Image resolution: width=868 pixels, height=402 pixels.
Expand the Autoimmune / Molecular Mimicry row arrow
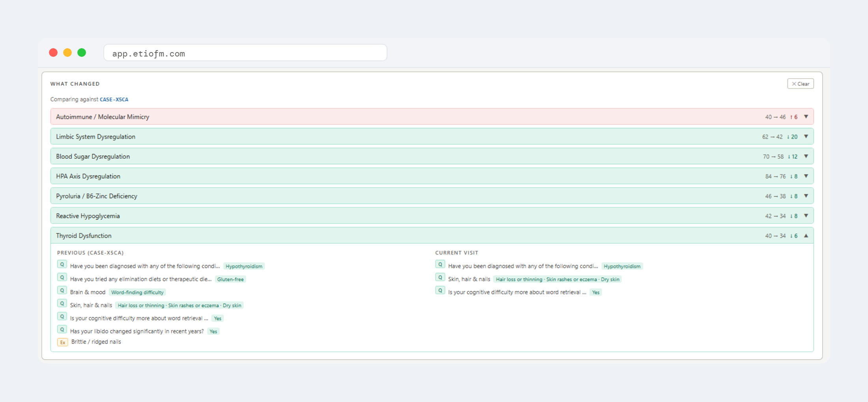click(806, 117)
